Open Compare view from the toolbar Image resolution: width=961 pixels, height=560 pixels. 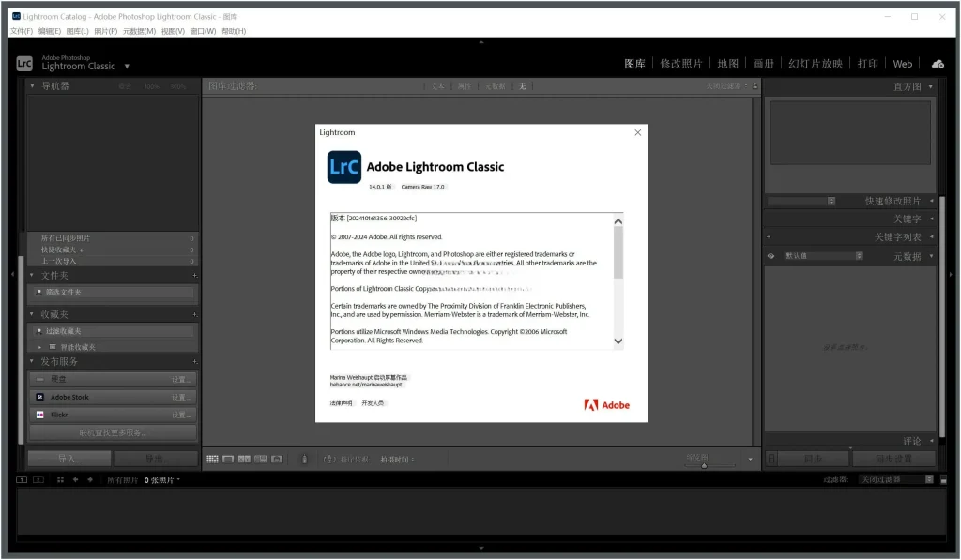pyautogui.click(x=244, y=459)
